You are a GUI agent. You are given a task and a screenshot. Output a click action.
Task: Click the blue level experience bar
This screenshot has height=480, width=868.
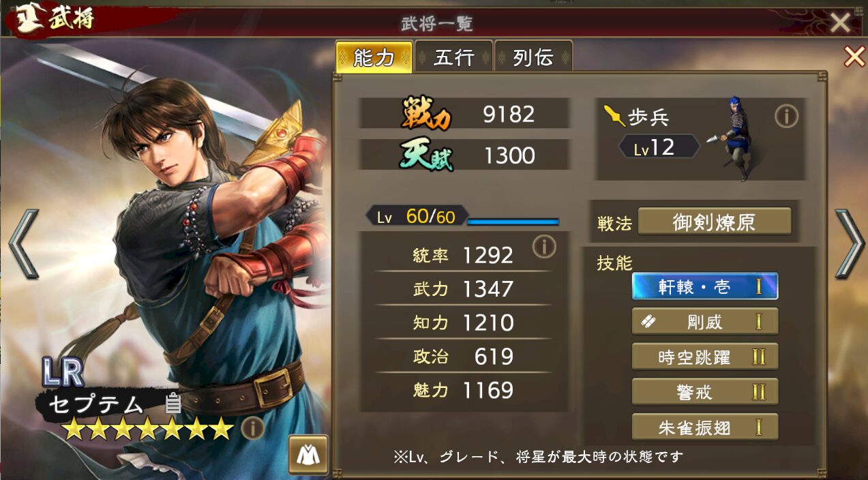pos(513,221)
